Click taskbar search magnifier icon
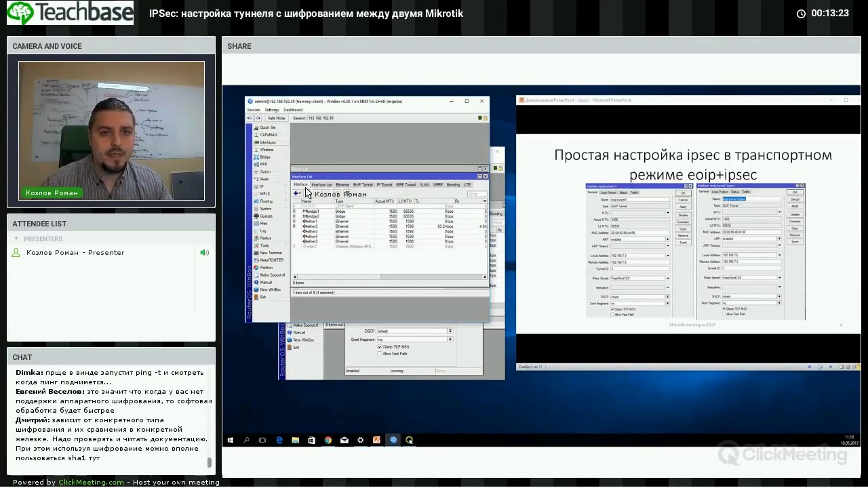The width and height of the screenshot is (868, 488). (246, 440)
